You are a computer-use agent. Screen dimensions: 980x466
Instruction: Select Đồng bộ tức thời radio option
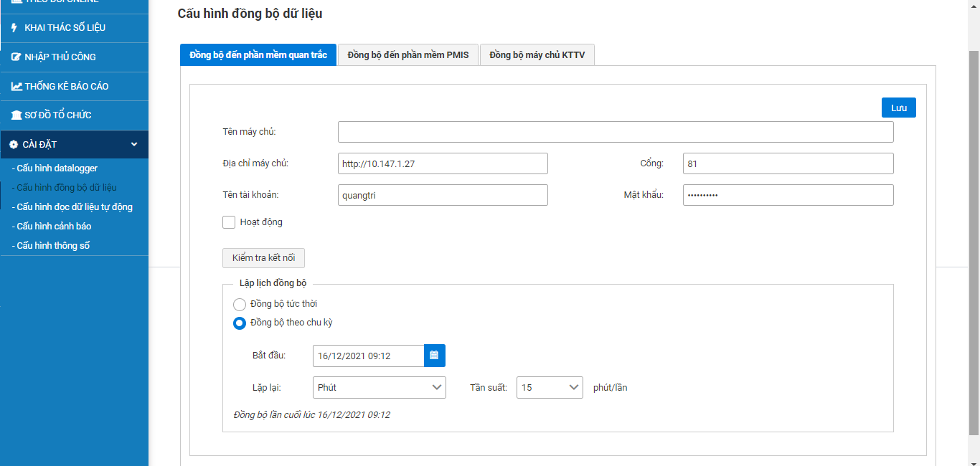240,304
